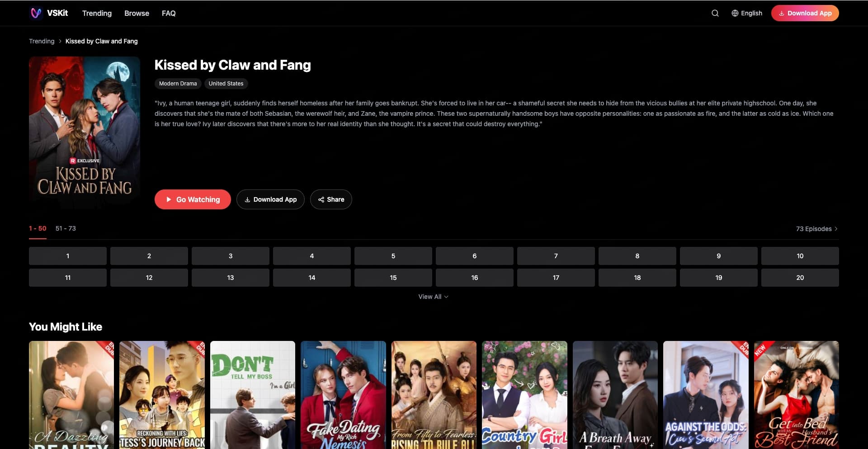Open the FAQ navigation menu item
This screenshot has width=868, height=449.
[x=169, y=13]
